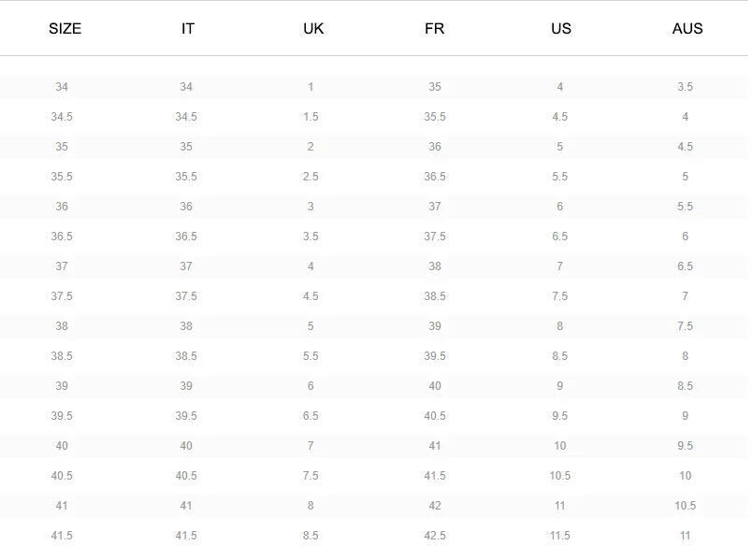Select US size 10.5 cell
The width and height of the screenshot is (752, 560).
click(x=559, y=476)
